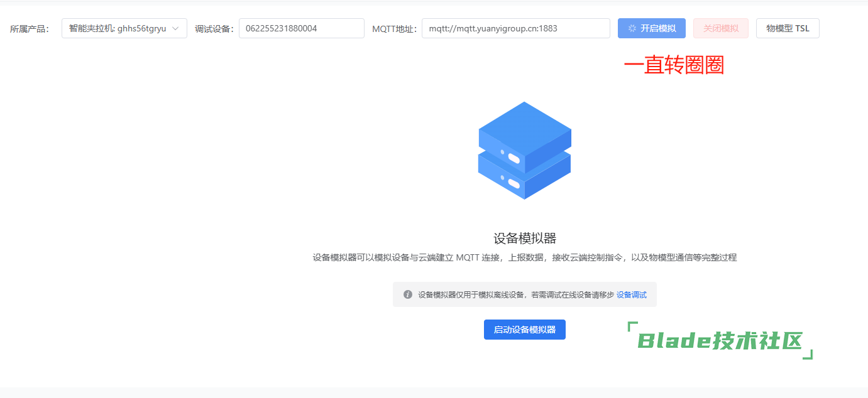Focus the 调试设备 input field

[301, 28]
